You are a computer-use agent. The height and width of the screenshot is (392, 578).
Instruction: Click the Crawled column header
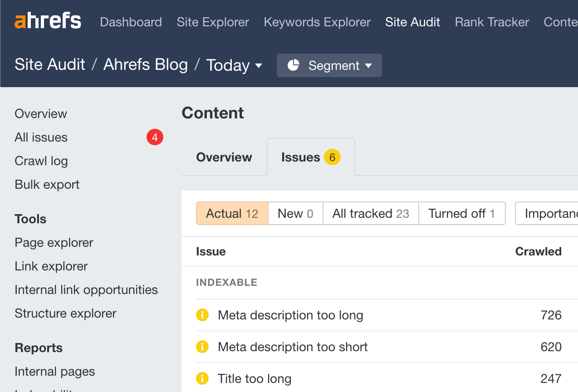pyautogui.click(x=538, y=251)
